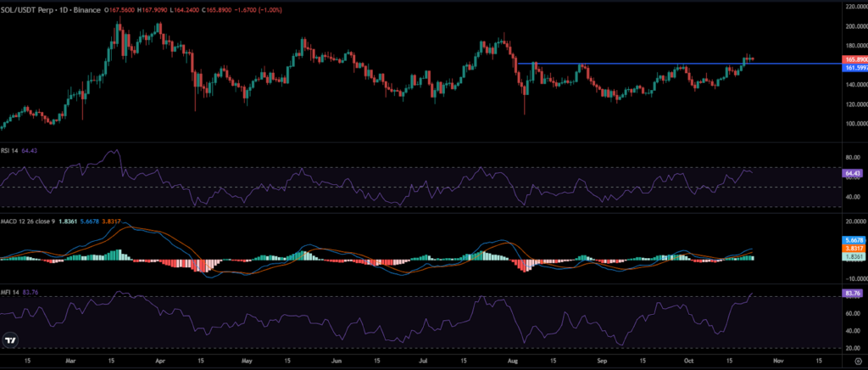Click the RSI legend value 64.43
The width and height of the screenshot is (868, 370).
29,150
